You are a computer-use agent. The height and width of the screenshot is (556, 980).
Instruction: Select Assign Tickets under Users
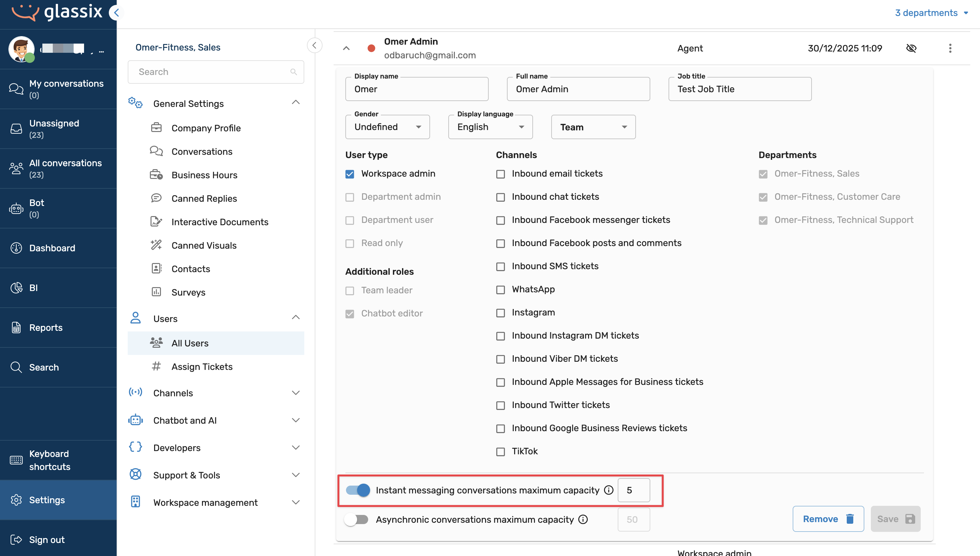pos(202,367)
